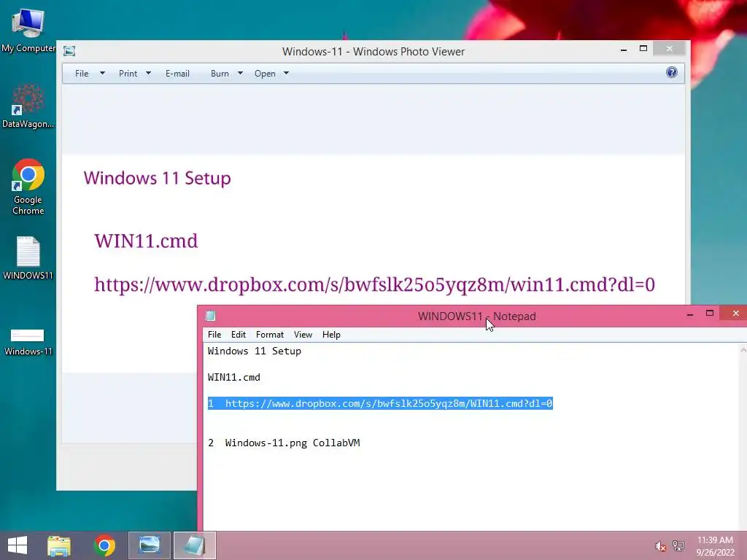Open Photo Viewer File menu

pos(82,74)
